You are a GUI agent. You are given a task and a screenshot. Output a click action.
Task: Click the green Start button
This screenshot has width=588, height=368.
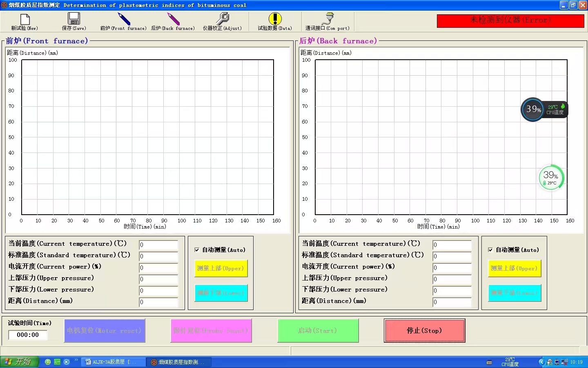pyautogui.click(x=318, y=330)
